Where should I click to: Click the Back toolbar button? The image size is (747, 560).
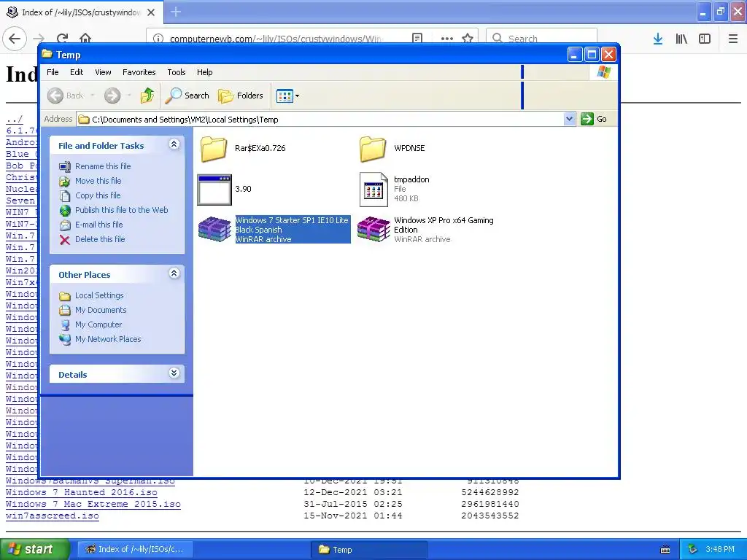(66, 96)
